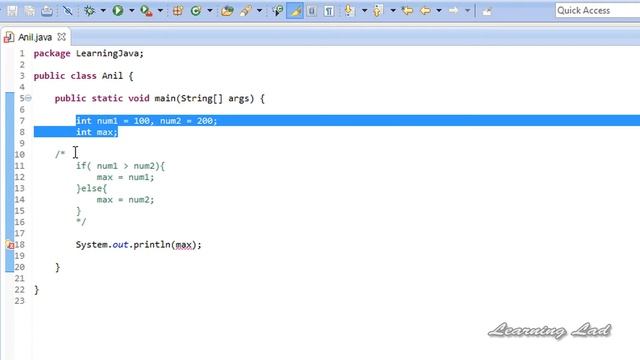This screenshot has height=360, width=640.
Task: Run the program with green play icon
Action: click(118, 11)
